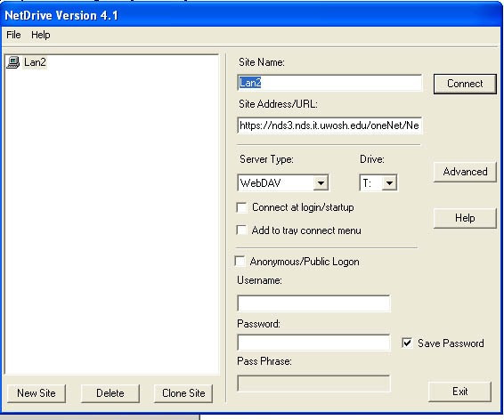
Task: Click the Site Address/URL field
Action: point(329,125)
